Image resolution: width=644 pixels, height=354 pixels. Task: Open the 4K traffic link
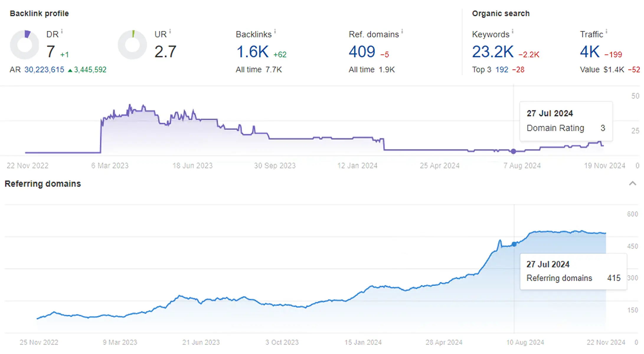click(x=590, y=52)
